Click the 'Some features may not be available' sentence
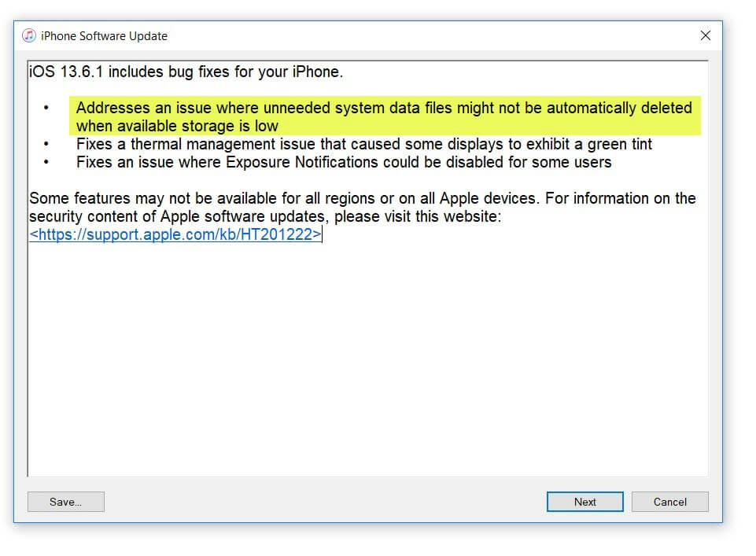 [x=362, y=198]
